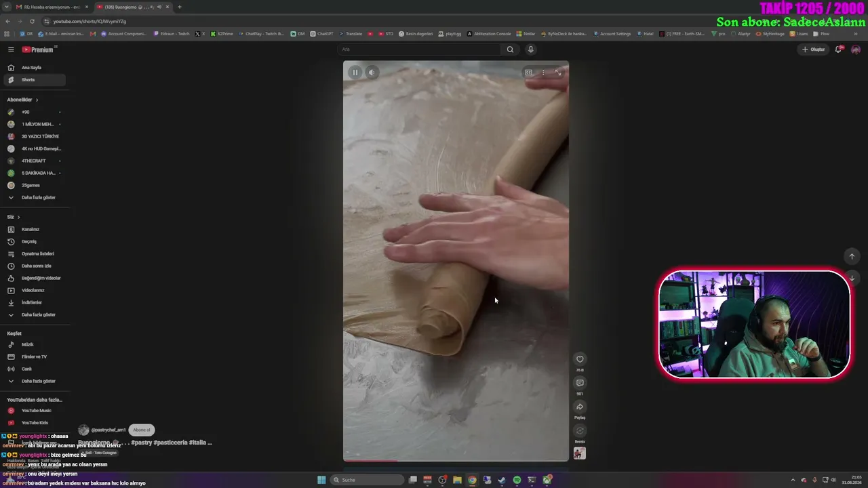Viewport: 868px width, 488px height.
Task: Remix this Short
Action: (580, 430)
